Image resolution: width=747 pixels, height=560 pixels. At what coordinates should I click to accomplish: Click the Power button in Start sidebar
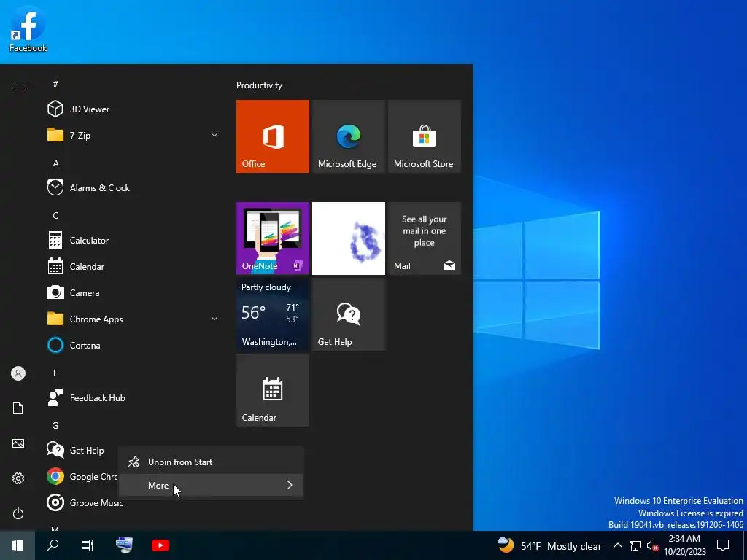(x=18, y=513)
